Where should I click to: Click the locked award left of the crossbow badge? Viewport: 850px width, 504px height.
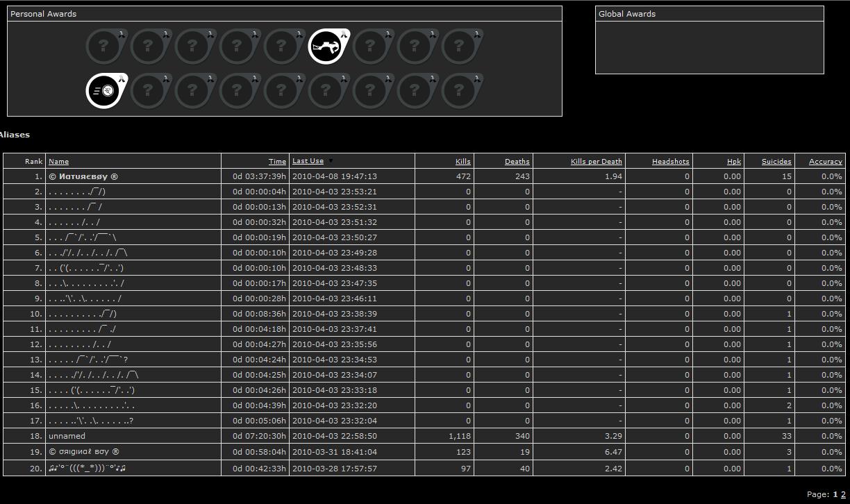coord(282,47)
